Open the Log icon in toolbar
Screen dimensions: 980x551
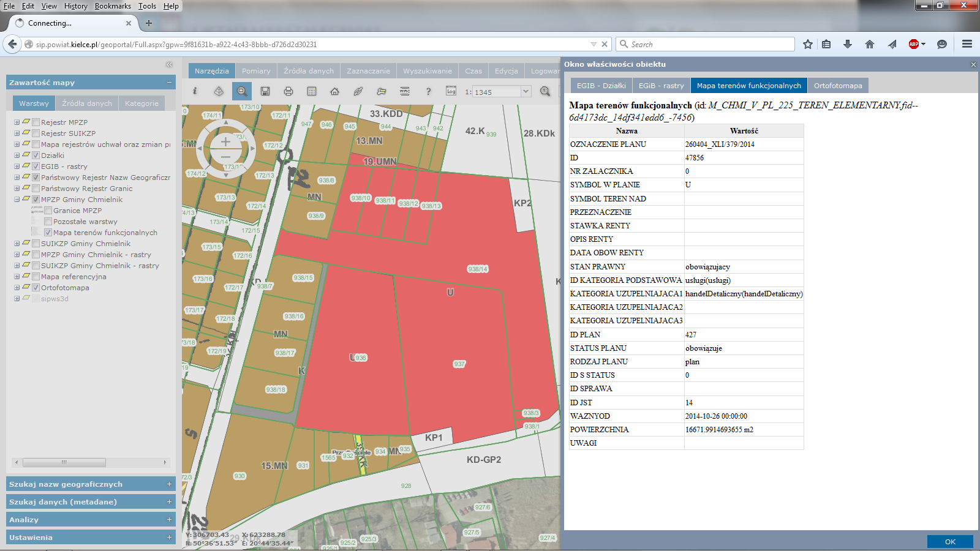point(451,91)
